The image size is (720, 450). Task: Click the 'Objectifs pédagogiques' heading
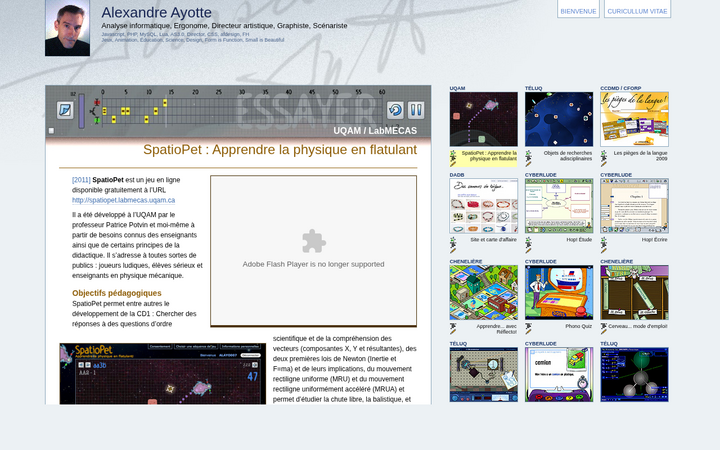pyautogui.click(x=117, y=293)
